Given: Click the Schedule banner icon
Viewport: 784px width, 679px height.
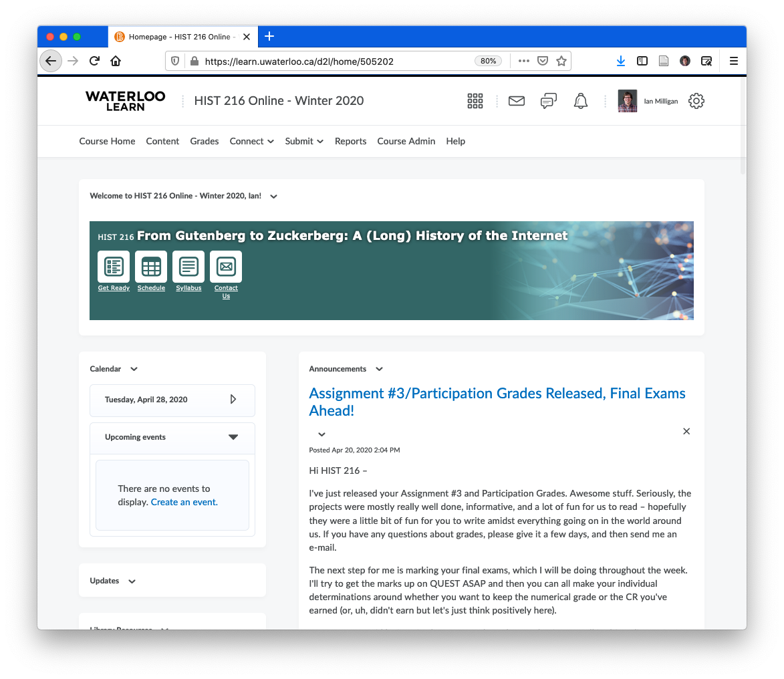Looking at the screenshot, I should click(151, 267).
